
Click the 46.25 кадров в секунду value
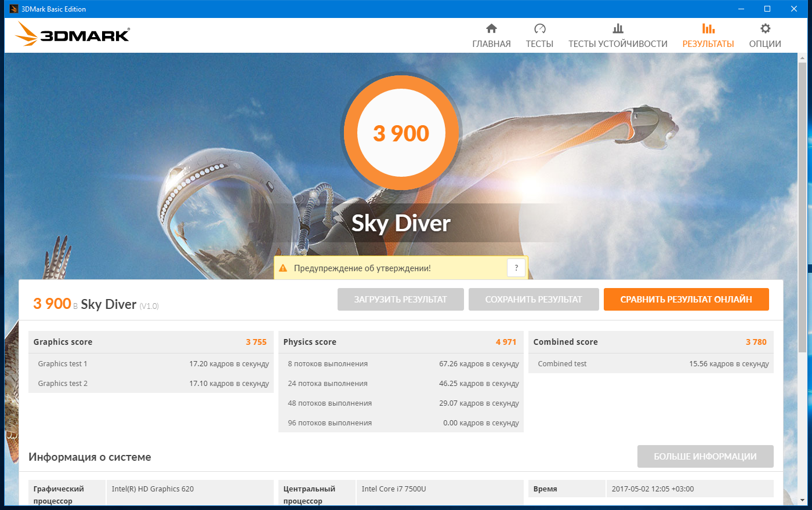pyautogui.click(x=479, y=384)
